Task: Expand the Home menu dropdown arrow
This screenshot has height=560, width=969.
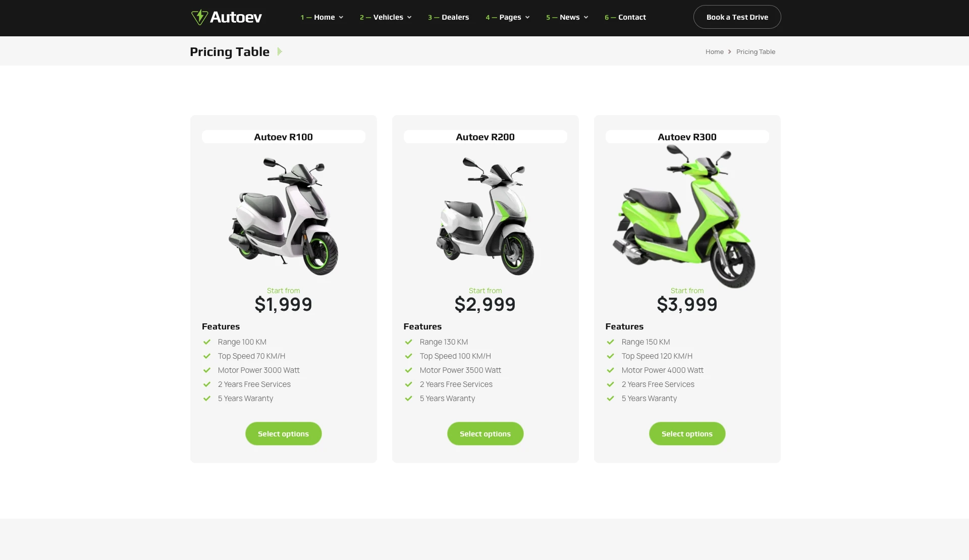Action: point(341,18)
